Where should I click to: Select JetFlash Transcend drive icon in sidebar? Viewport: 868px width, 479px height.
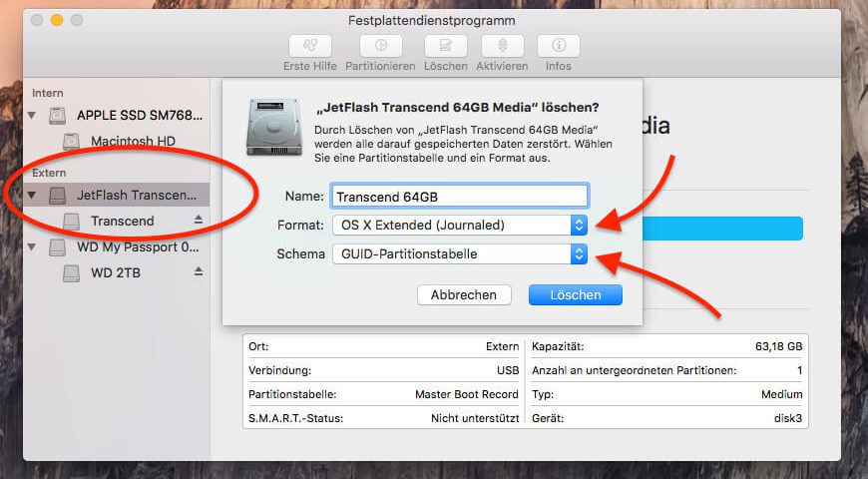(57, 196)
